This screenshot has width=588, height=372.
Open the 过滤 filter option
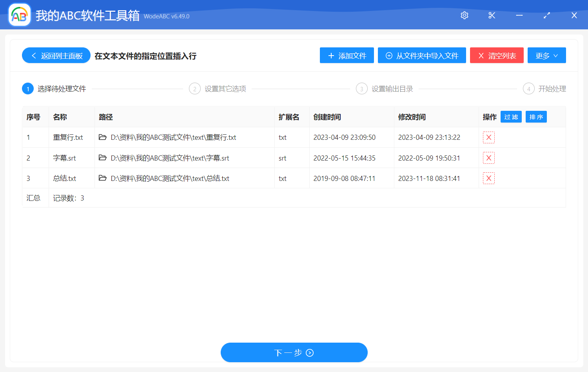pos(511,116)
